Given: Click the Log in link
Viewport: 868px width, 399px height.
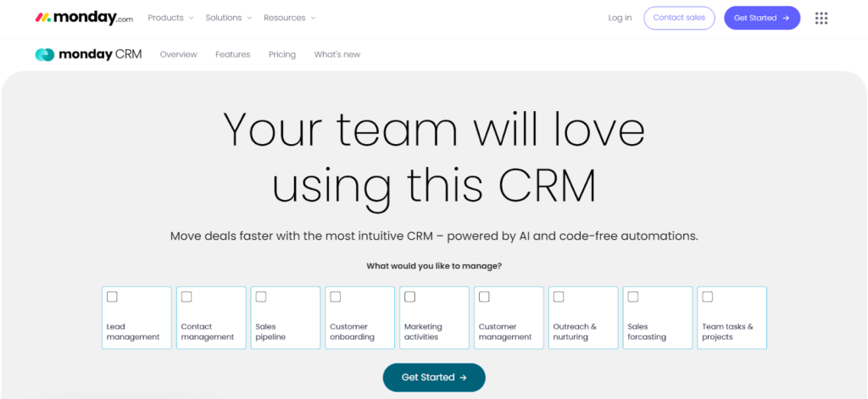Looking at the screenshot, I should (620, 18).
